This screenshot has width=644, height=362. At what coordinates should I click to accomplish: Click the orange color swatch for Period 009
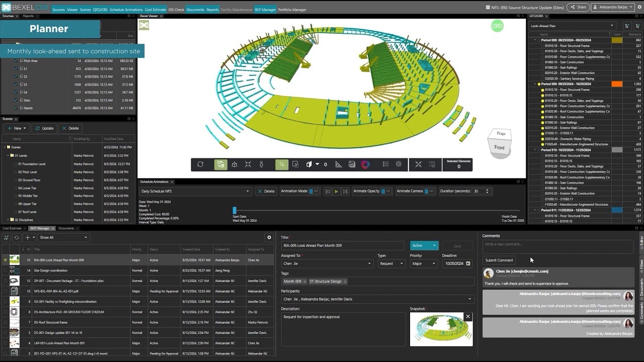(x=617, y=84)
